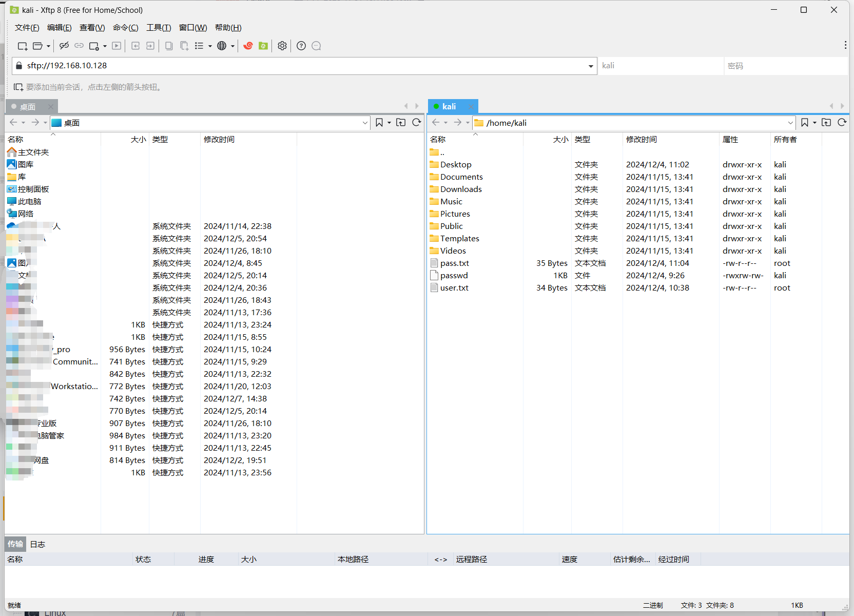Refresh the /home/kali remote folder listing
Screen dimensions: 854x616
842,123
